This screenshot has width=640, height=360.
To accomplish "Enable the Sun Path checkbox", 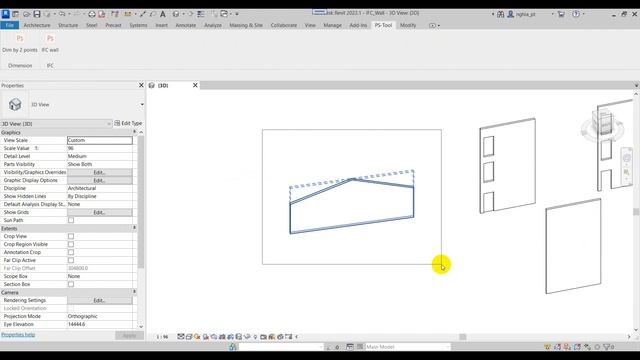I will pyautogui.click(x=71, y=220).
